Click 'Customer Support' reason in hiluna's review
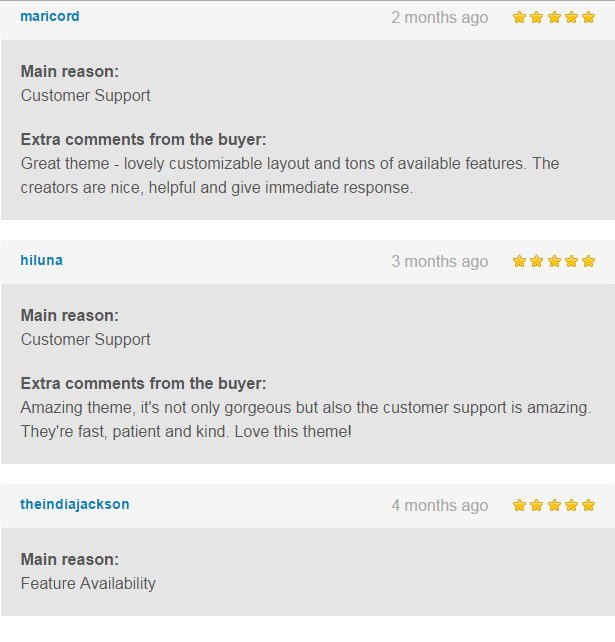615x642 pixels. [86, 339]
